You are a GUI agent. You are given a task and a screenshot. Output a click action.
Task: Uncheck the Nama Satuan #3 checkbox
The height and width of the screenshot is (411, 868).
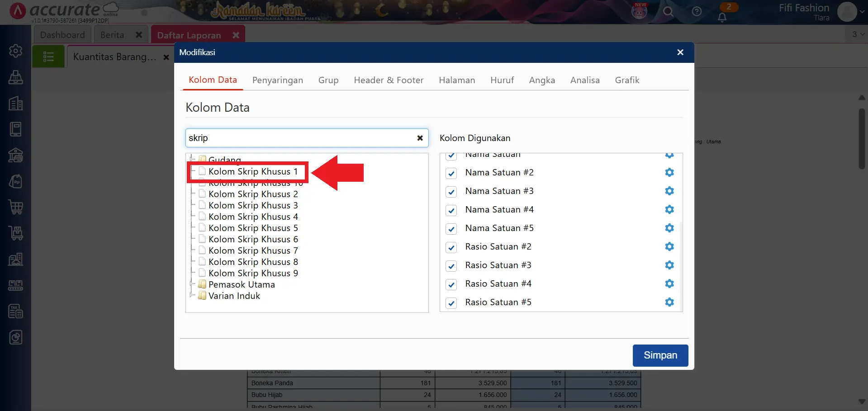pyautogui.click(x=451, y=192)
